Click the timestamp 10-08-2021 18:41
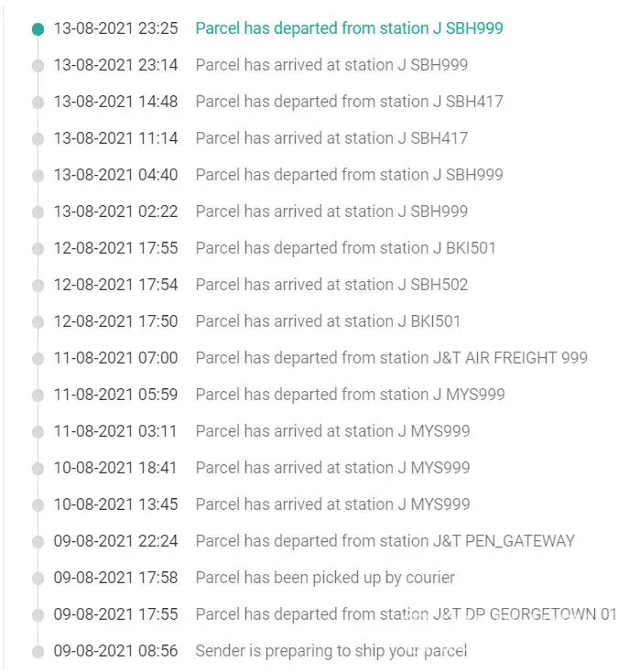The image size is (640, 672). 115,468
